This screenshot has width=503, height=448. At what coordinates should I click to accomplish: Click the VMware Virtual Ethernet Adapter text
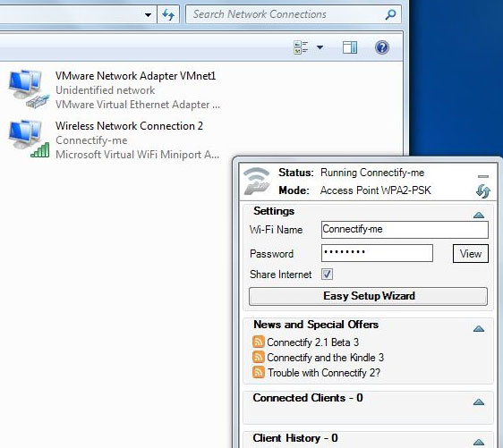(138, 105)
